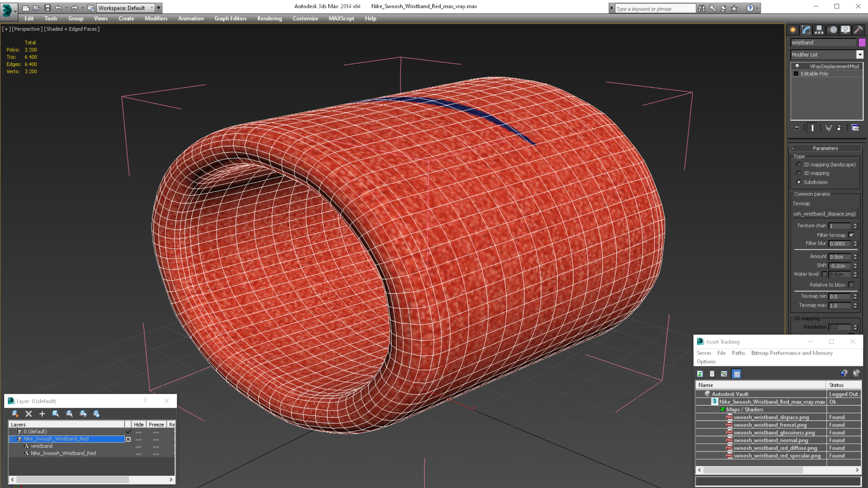Open the Help icon dropdown arrow

(x=757, y=8)
